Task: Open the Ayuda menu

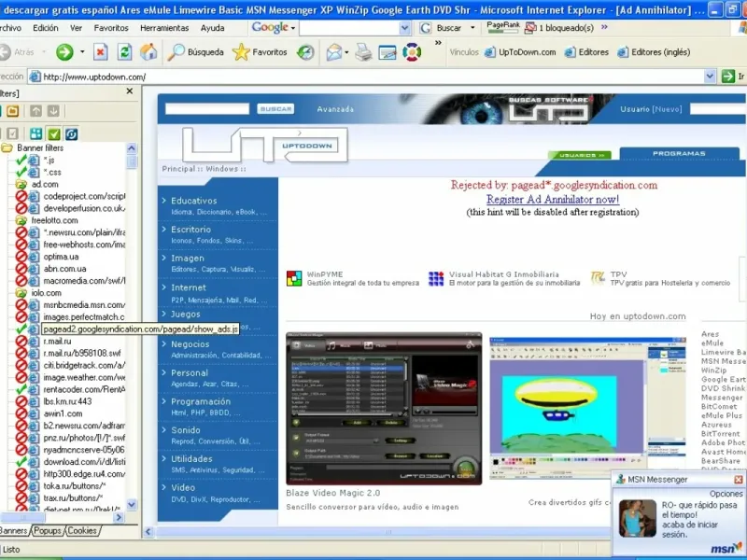Action: point(213,28)
